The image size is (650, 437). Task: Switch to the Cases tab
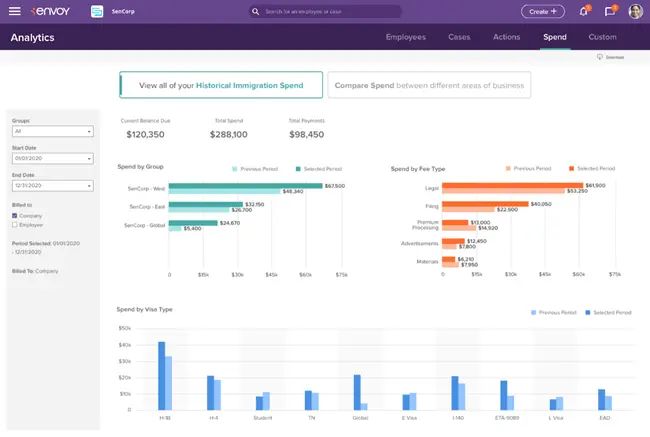pyautogui.click(x=459, y=37)
